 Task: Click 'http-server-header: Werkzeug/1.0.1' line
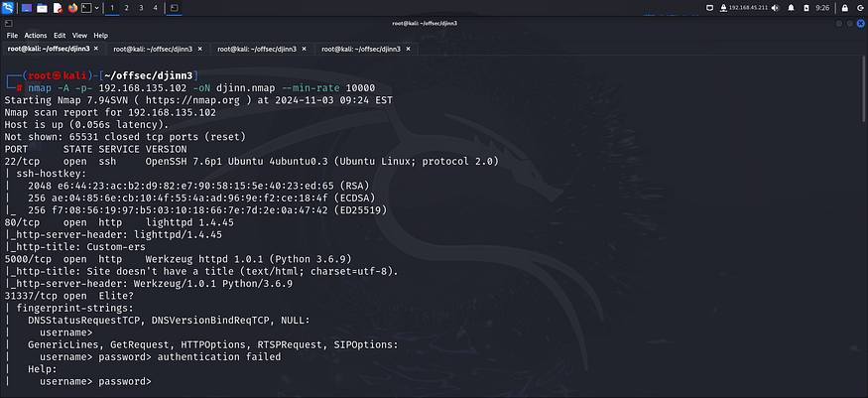[149, 283]
